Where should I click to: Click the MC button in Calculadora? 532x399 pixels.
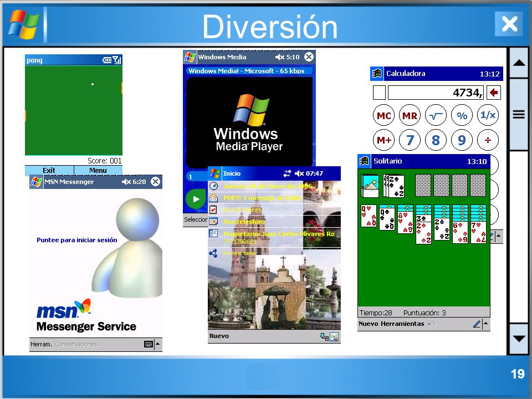[x=383, y=115]
